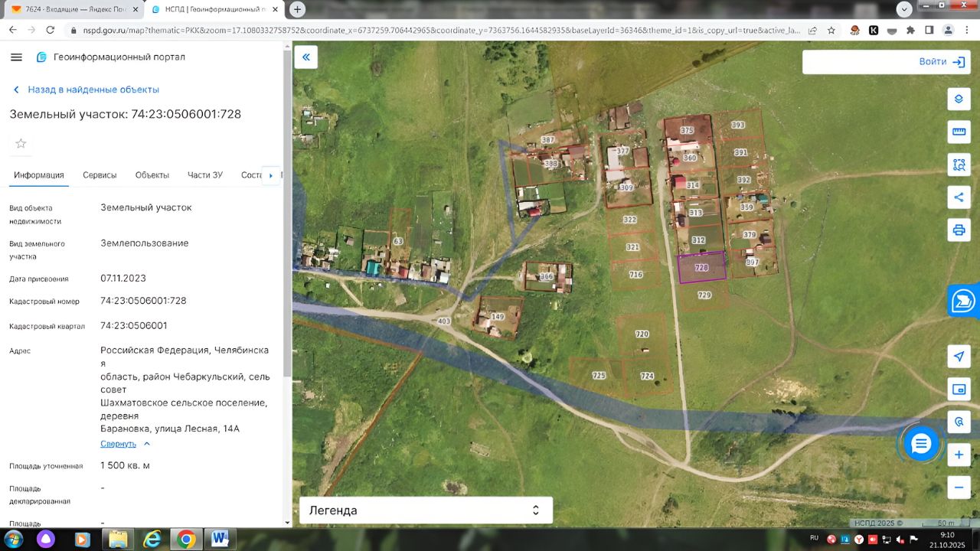
Task: Select the НСПД Геоинформационный портал browser tab
Action: click(214, 9)
